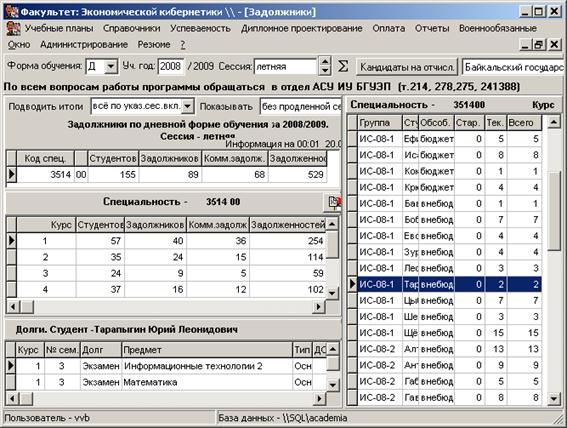This screenshot has width=567, height=428.
Task: Click the Задолжников column header in course table
Action: click(x=155, y=225)
